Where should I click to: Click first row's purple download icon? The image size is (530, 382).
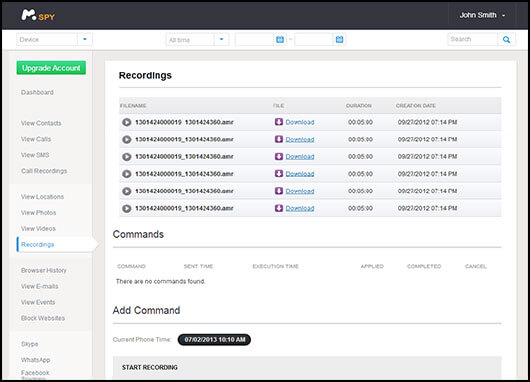point(279,122)
